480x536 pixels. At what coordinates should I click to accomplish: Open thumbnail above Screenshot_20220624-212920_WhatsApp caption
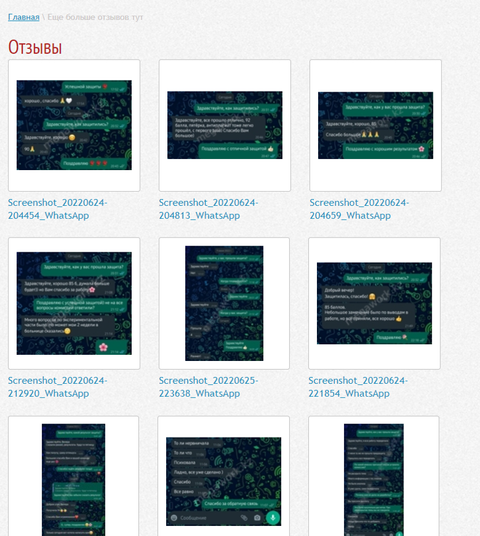coord(74,303)
